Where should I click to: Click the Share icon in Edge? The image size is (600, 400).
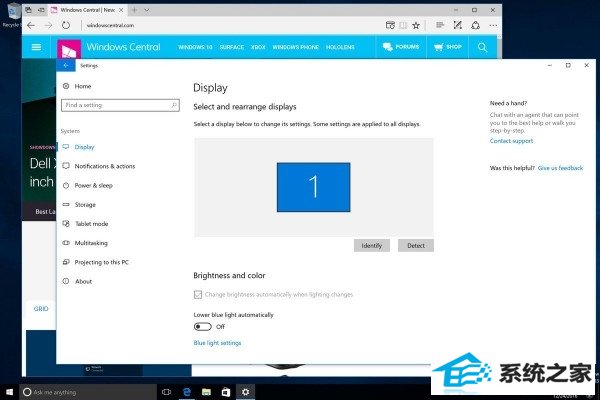pos(475,25)
